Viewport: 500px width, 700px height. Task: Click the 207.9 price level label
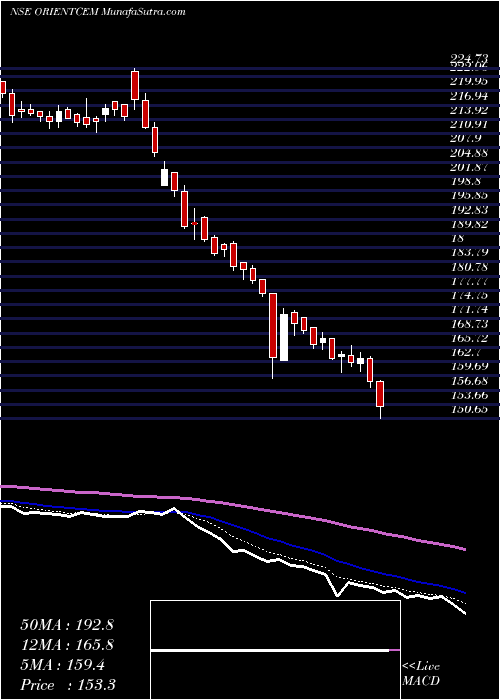(x=465, y=138)
